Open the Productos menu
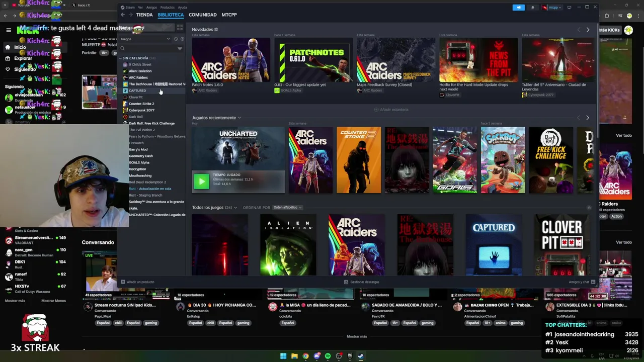Viewport: 644px width, 362px height. click(168, 8)
